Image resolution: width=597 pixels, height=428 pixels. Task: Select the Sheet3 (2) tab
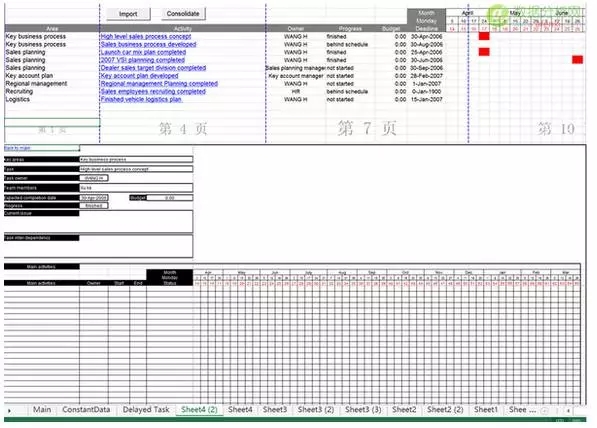coord(316,410)
